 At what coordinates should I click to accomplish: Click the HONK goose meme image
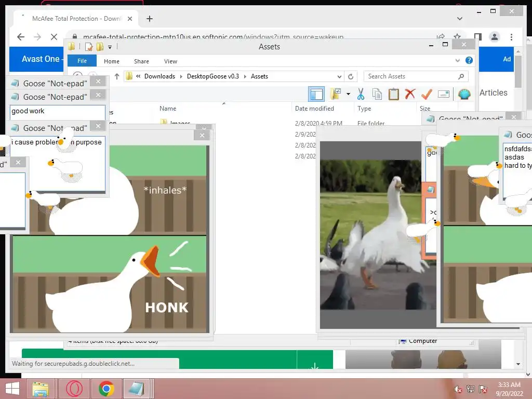tap(109, 284)
